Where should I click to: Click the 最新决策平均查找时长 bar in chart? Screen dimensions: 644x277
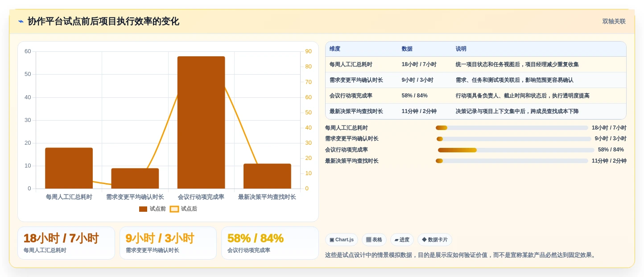[267, 176]
